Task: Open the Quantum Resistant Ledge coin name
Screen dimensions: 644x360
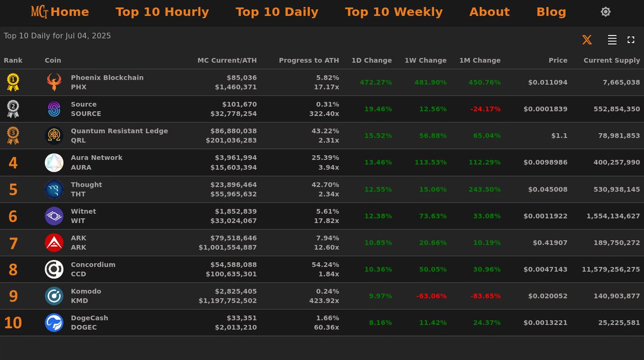Action: pyautogui.click(x=119, y=131)
